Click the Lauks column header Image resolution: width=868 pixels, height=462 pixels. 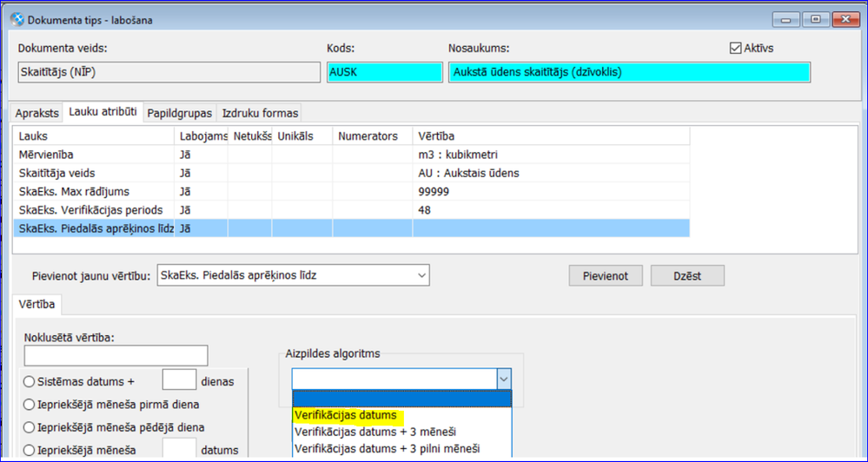click(x=94, y=136)
